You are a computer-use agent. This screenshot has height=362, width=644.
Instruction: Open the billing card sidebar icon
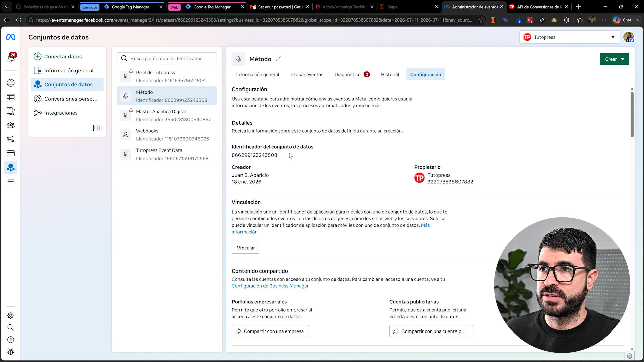(x=11, y=153)
